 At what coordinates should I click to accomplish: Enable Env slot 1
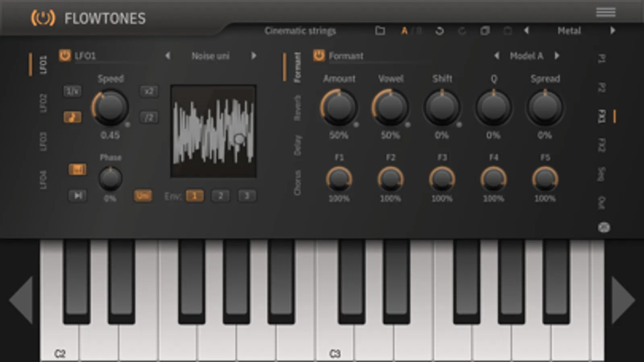tap(195, 196)
